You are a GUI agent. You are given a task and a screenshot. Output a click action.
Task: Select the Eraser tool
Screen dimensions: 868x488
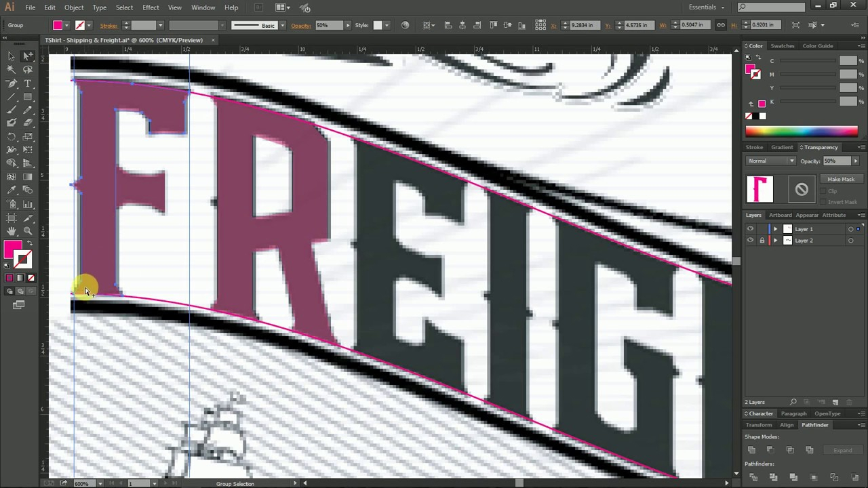(28, 123)
